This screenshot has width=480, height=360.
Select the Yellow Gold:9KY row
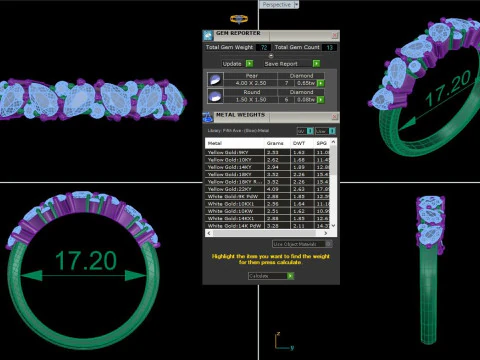(x=267, y=152)
